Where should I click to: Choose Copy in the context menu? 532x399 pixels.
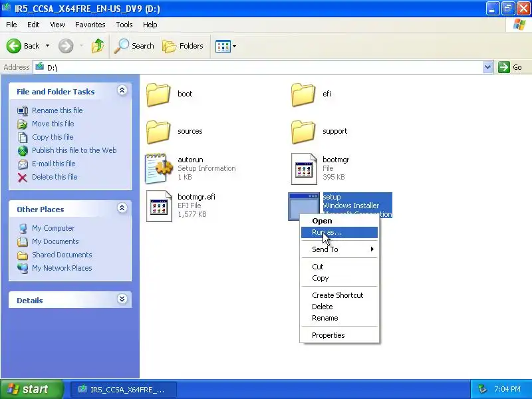pos(339,278)
